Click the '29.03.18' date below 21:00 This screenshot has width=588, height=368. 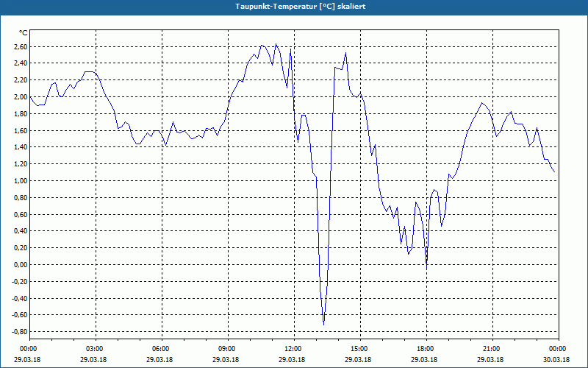[490, 359]
